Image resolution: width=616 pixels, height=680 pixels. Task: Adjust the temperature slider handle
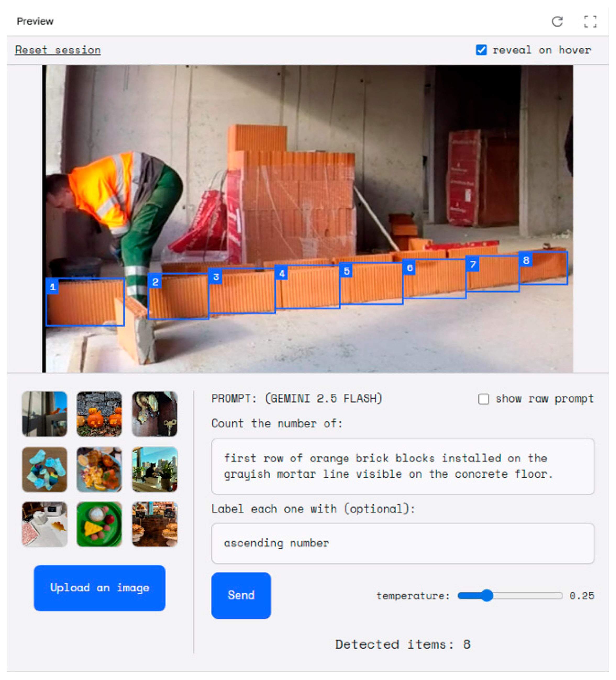[486, 595]
